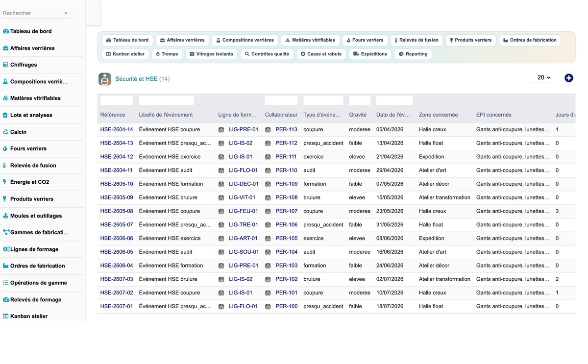The image size is (588, 364).
Task: Click the Relevés de fusion thermometer sidebar icon
Action: [5, 166]
